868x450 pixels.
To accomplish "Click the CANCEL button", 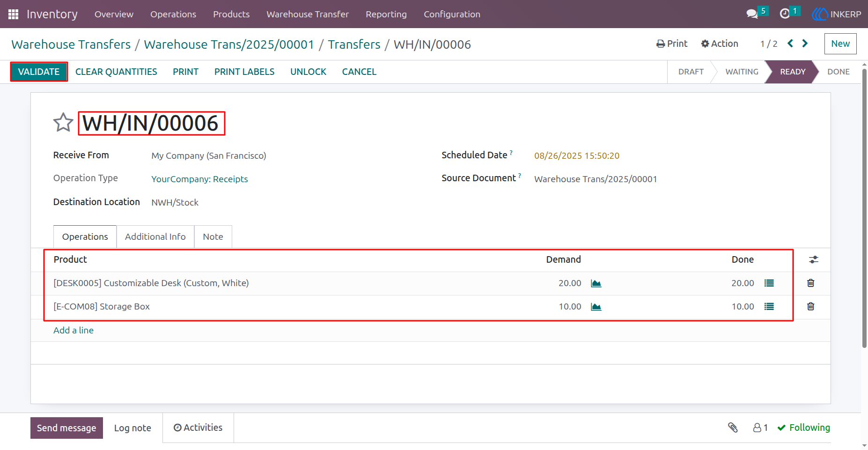I will point(359,72).
